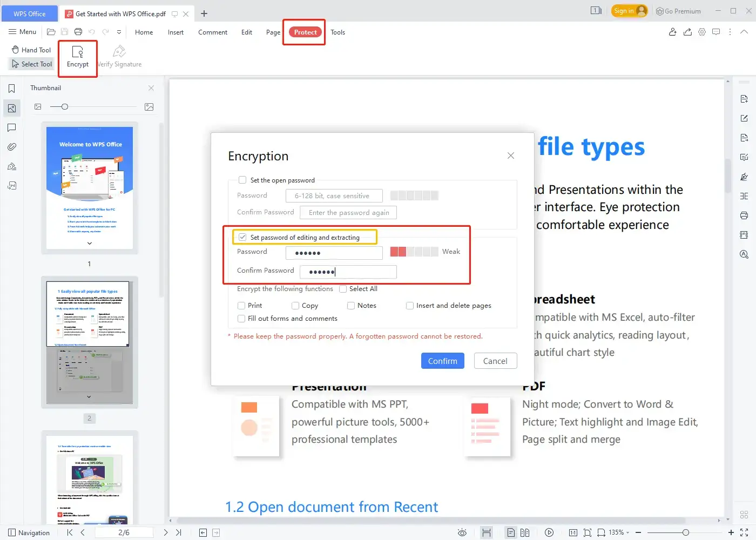Check the Copy restriction checkbox

pos(295,306)
